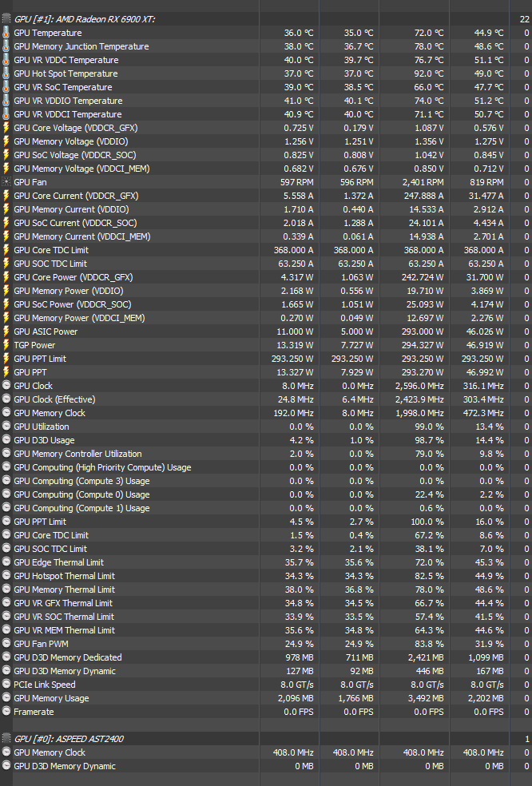Select 'GPU Computing (Compute 3) Usage' label

click(81, 481)
